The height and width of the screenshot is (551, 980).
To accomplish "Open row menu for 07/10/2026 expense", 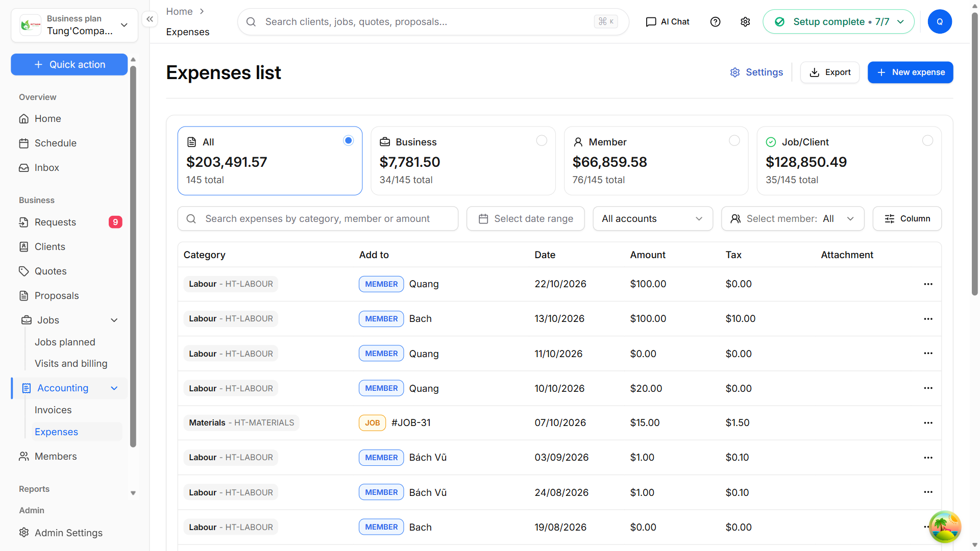I will (928, 423).
